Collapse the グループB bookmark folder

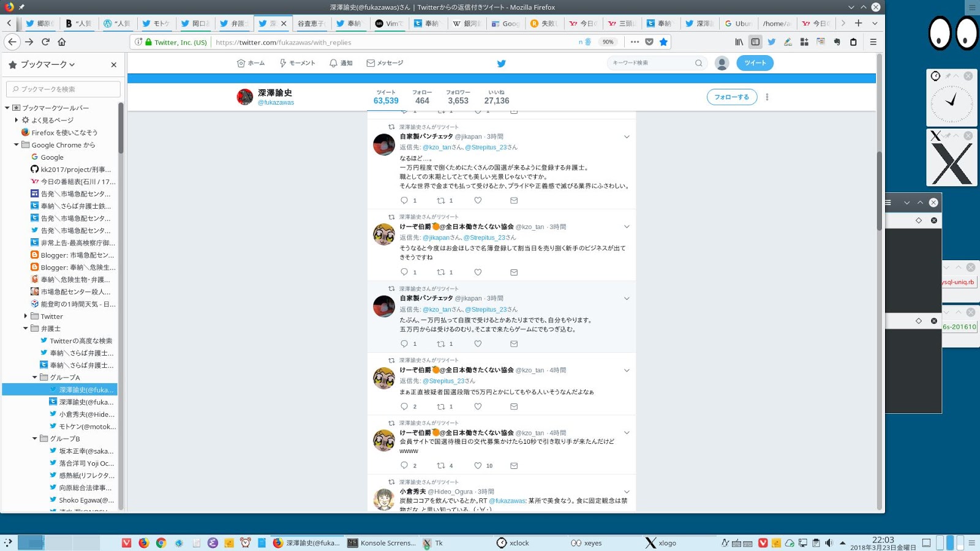coord(35,439)
